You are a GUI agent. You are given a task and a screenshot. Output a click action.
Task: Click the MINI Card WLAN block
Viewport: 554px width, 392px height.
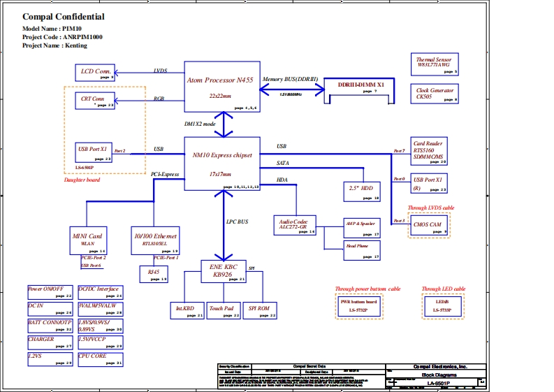coord(89,240)
